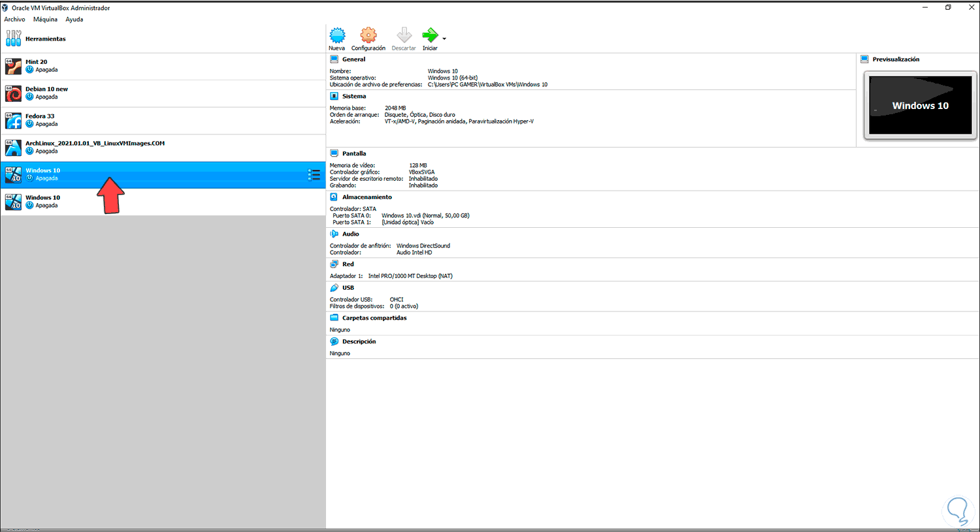Select the Herramientas tools icon
The width and height of the screenshot is (980, 532).
[x=14, y=39]
